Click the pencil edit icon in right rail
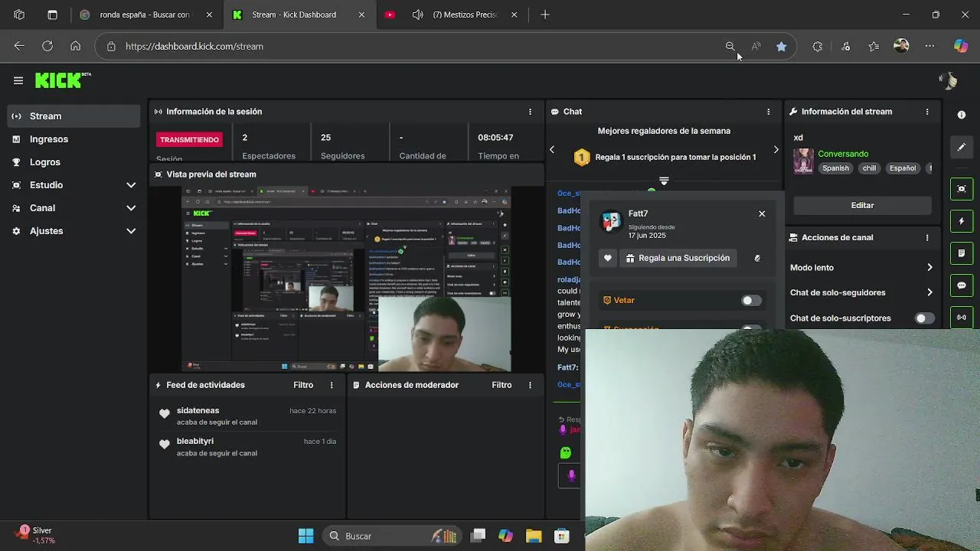Image resolution: width=980 pixels, height=551 pixels. coord(962,147)
